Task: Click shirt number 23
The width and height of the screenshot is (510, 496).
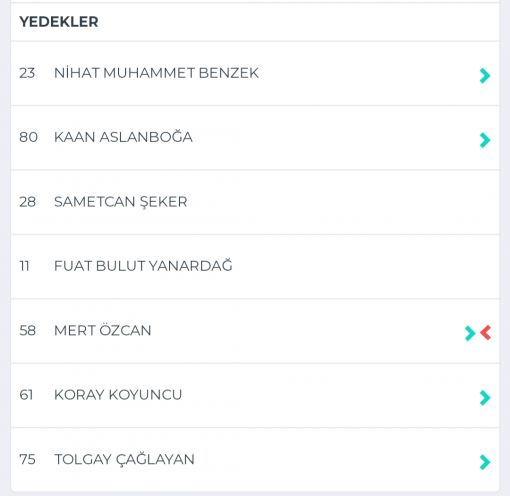Action: pyautogui.click(x=27, y=73)
